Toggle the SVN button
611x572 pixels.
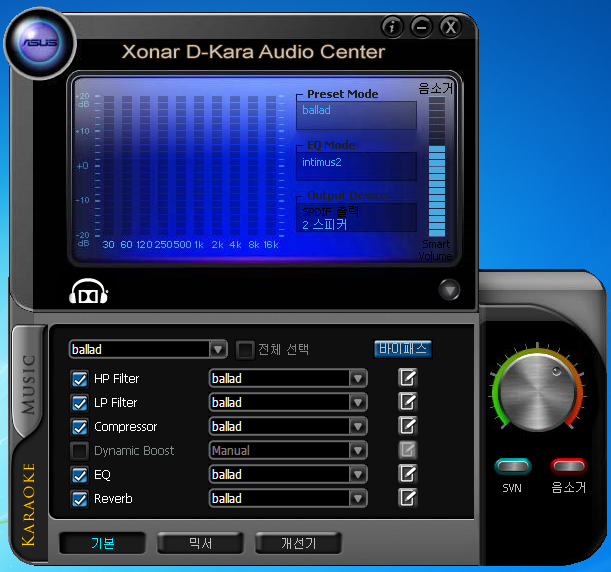point(513,466)
